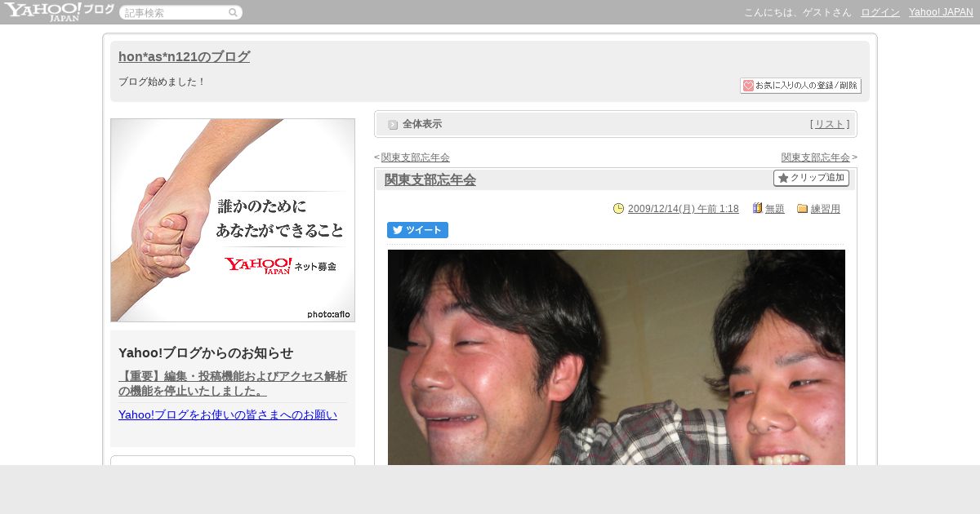Go to next post 関東支部忘年会
This screenshot has width=980, height=514.
816,157
